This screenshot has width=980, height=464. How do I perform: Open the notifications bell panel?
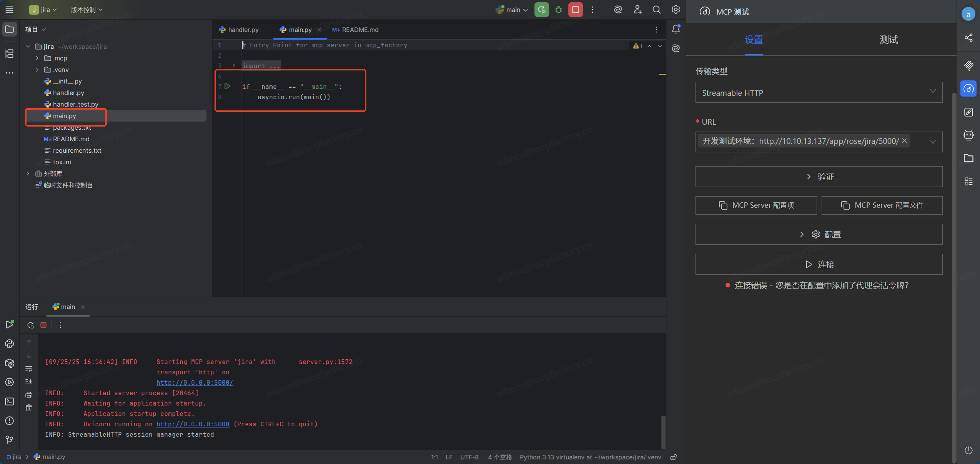676,29
